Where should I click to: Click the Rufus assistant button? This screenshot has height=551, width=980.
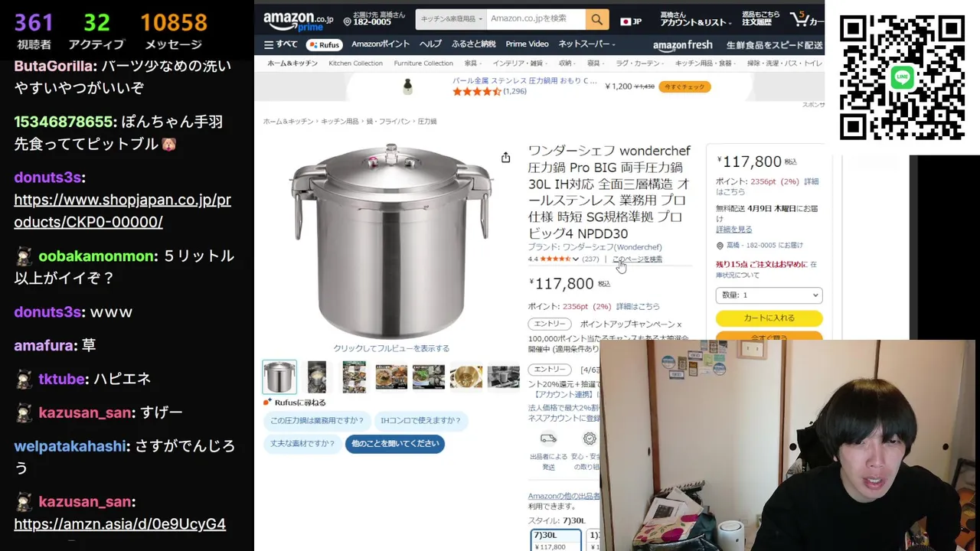tap(324, 44)
